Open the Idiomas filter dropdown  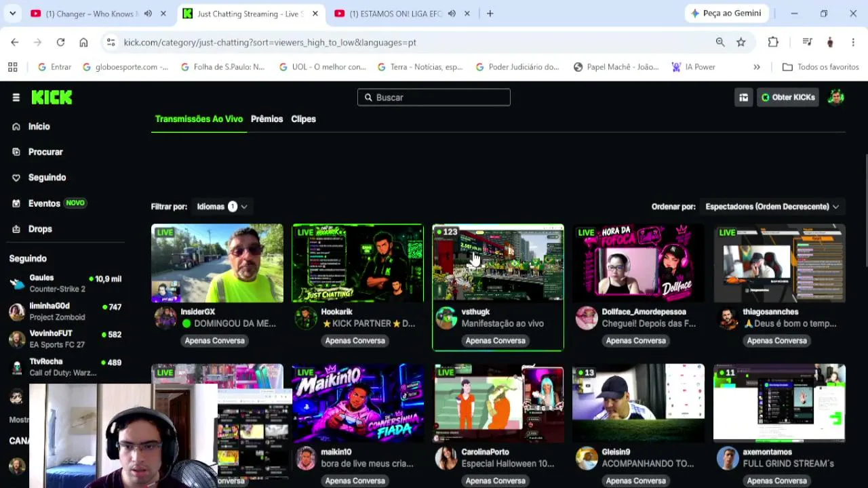pyautogui.click(x=222, y=207)
